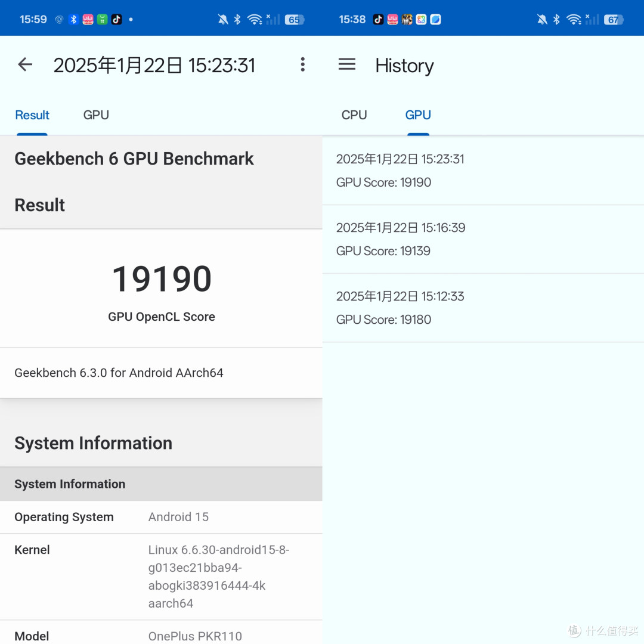644x644 pixels.
Task: Open the three-dot overflow menu
Action: [x=303, y=64]
